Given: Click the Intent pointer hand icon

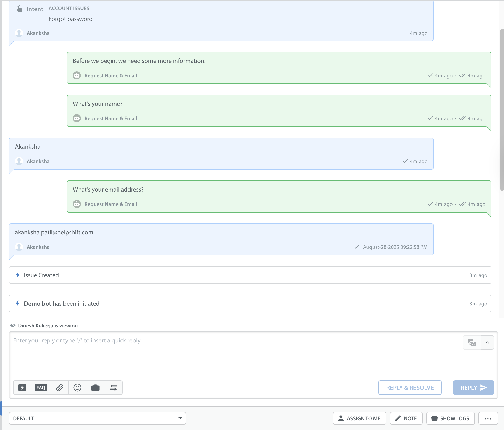Looking at the screenshot, I should click(19, 9).
